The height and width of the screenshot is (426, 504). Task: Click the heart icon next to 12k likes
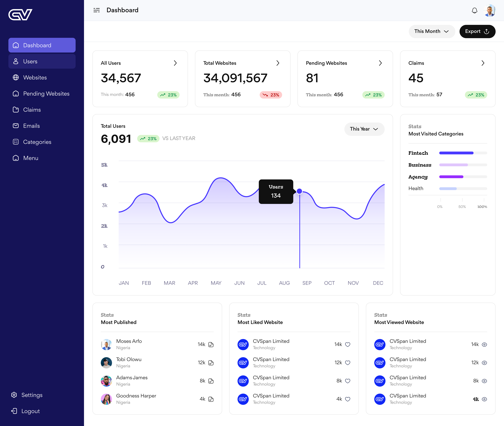tap(348, 363)
